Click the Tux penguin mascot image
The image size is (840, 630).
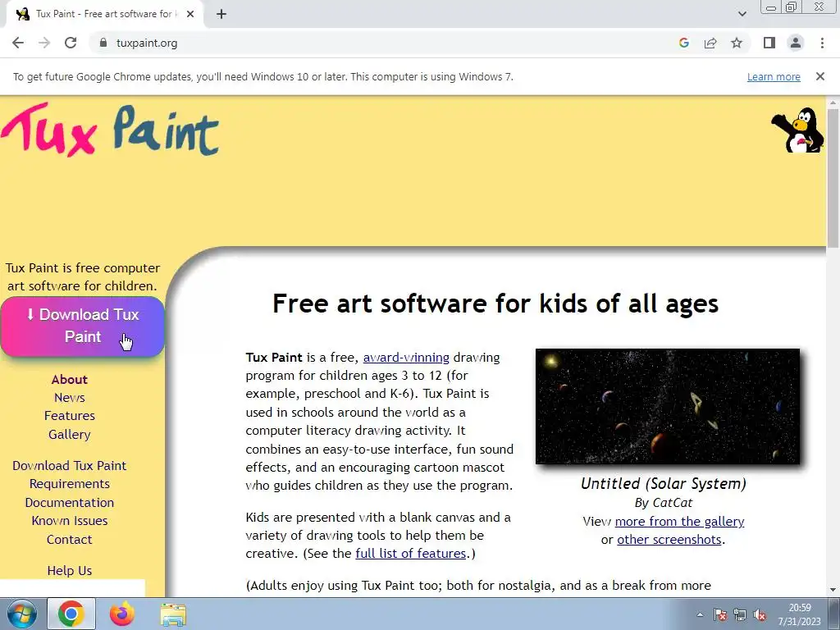[x=797, y=130]
